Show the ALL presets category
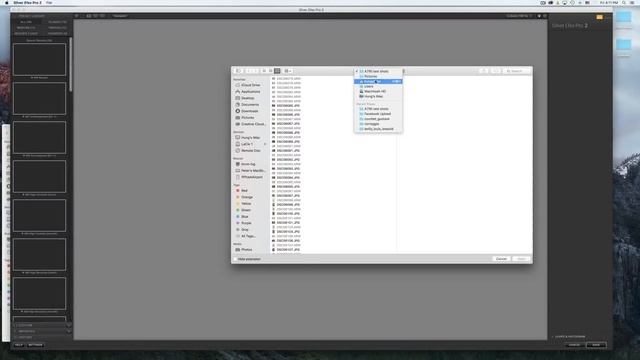 point(26,22)
